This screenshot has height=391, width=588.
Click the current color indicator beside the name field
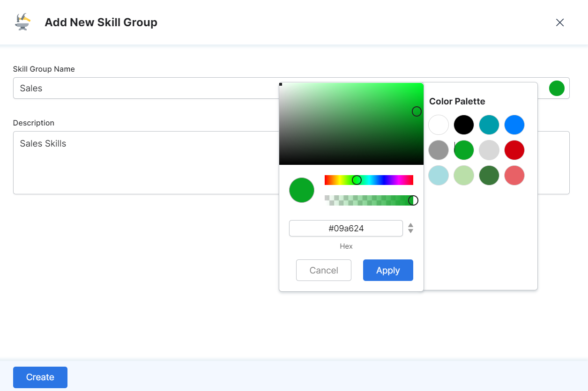(557, 88)
